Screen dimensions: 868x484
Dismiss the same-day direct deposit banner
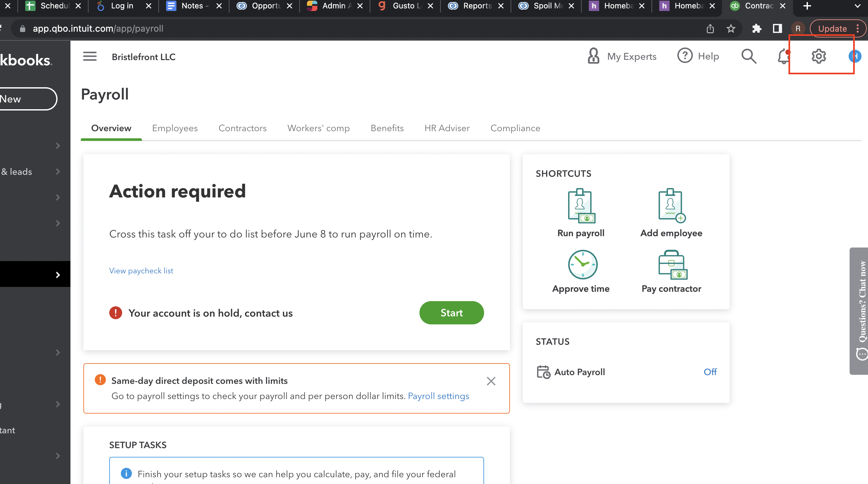click(491, 381)
